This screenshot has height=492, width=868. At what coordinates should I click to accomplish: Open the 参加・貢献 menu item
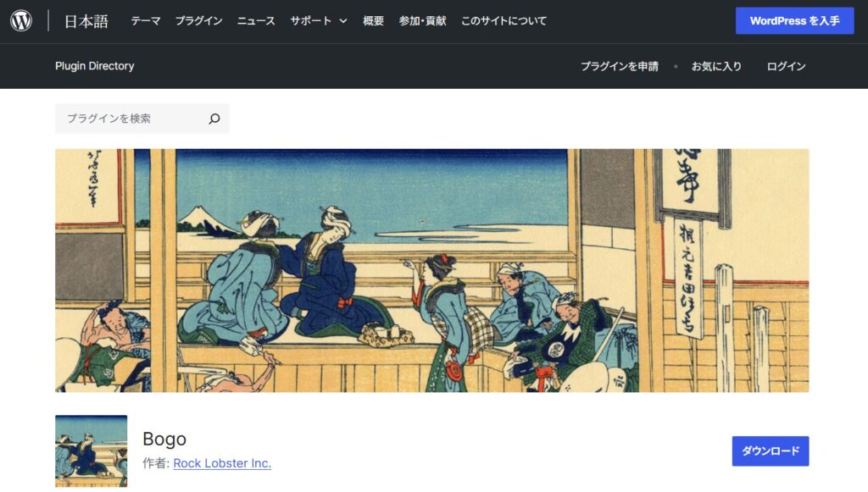click(x=422, y=21)
